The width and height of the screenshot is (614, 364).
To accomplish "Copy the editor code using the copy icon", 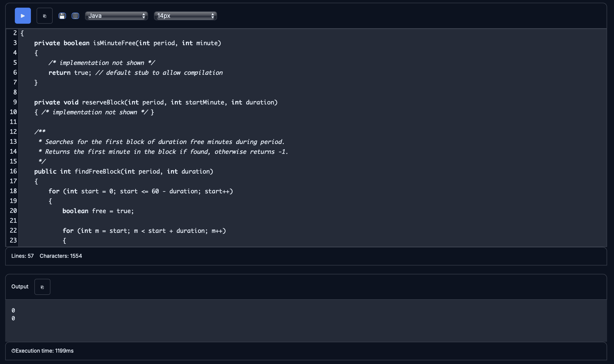I will click(44, 16).
